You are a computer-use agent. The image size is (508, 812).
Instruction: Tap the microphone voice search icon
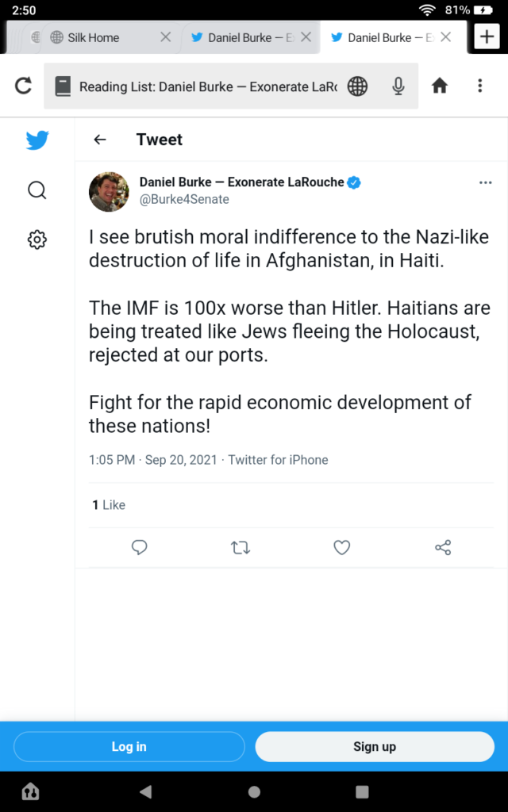tap(398, 86)
